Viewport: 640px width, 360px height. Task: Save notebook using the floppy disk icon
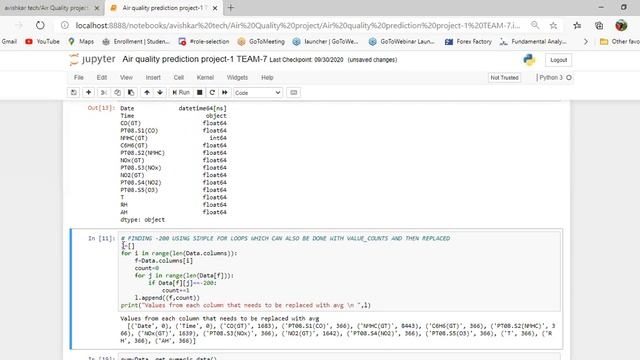(x=74, y=93)
